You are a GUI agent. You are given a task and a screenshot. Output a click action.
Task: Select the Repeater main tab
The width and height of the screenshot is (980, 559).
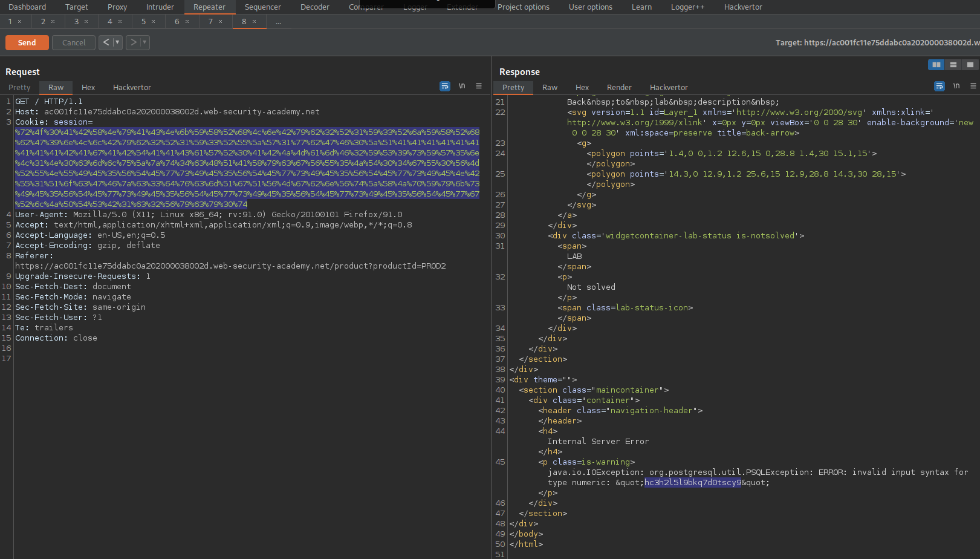[209, 7]
